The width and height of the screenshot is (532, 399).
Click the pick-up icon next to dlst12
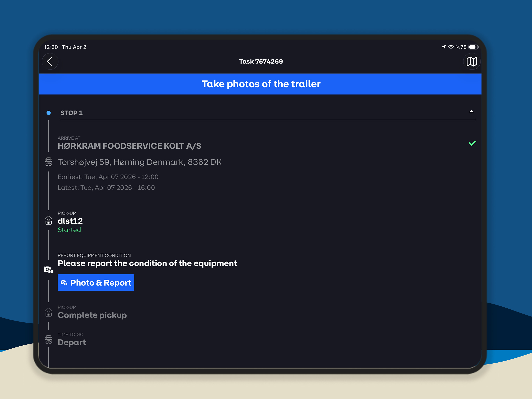pos(48,220)
